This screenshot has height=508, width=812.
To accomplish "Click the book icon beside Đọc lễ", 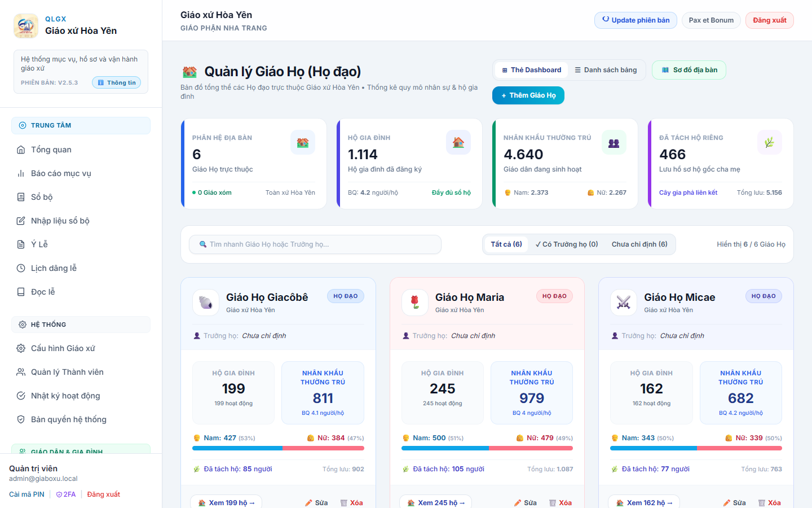I will click(21, 292).
